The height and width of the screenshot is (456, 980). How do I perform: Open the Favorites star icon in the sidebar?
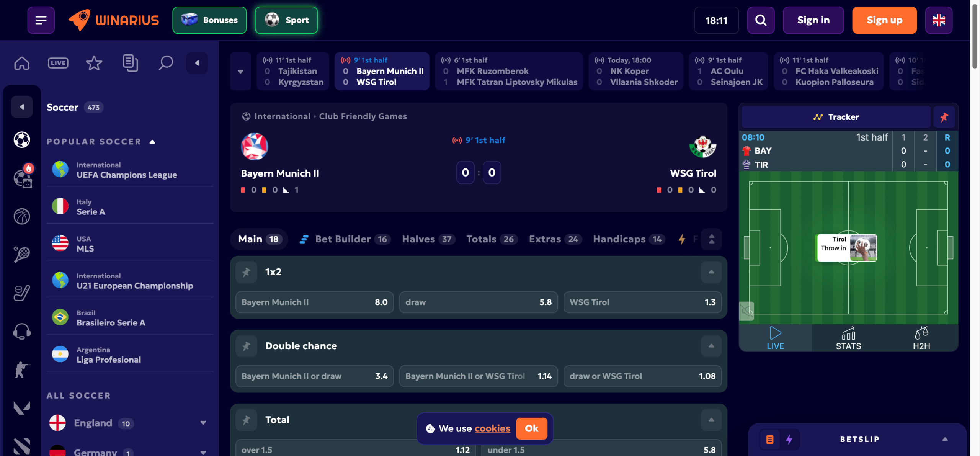point(94,63)
